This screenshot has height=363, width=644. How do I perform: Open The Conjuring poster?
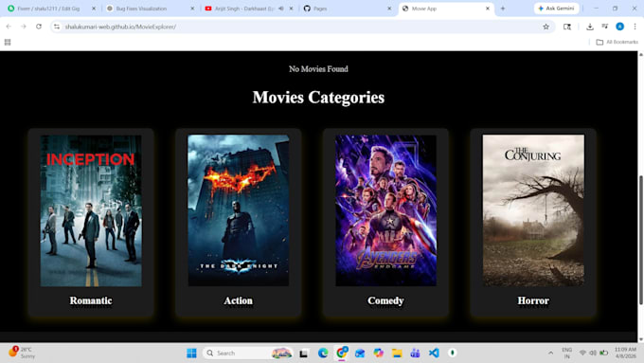click(533, 210)
